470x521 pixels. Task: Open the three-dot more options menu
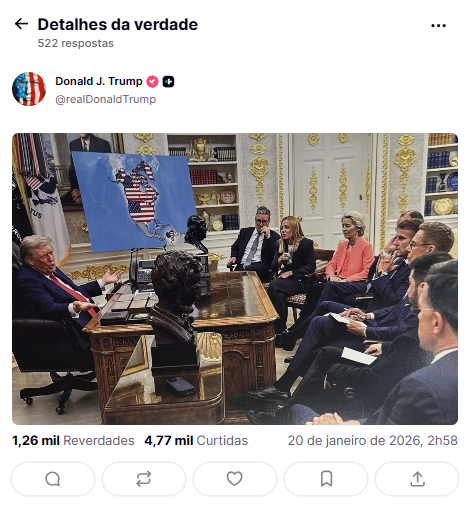tap(438, 26)
